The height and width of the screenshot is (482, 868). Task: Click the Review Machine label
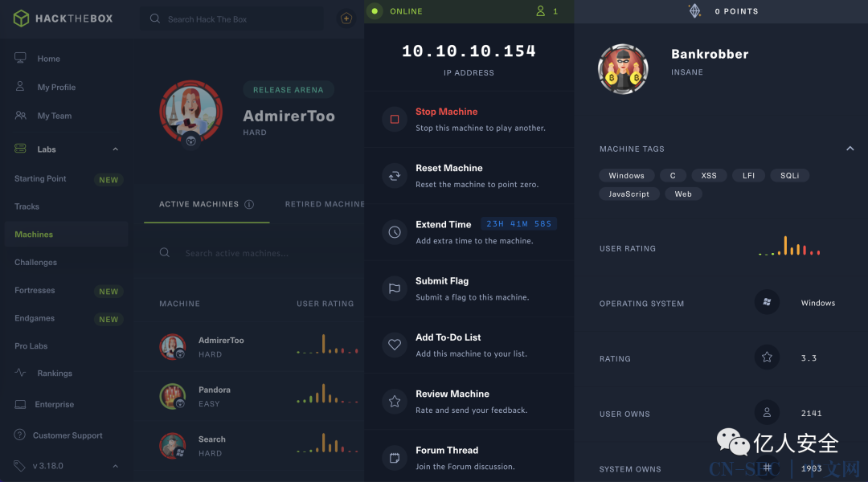click(x=452, y=394)
